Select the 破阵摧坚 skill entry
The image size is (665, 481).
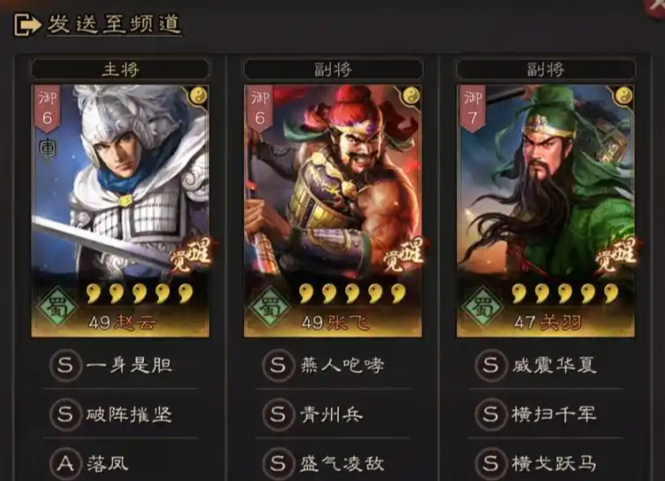click(x=120, y=414)
